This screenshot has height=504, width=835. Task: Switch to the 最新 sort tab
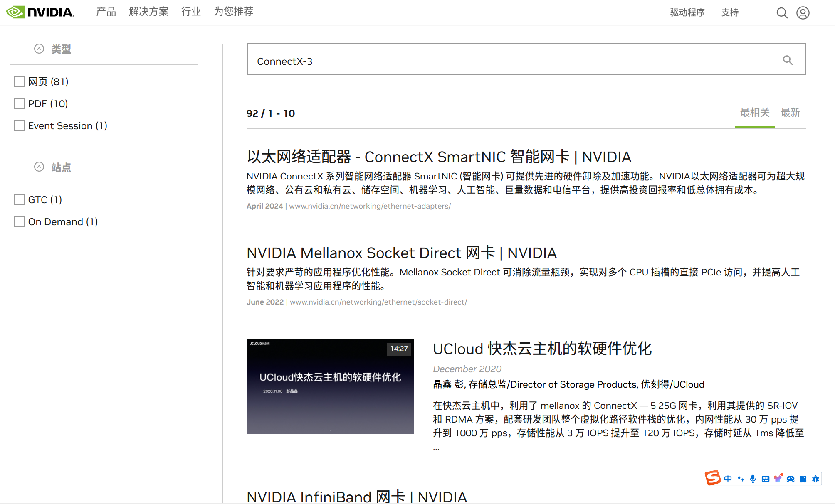pyautogui.click(x=790, y=113)
